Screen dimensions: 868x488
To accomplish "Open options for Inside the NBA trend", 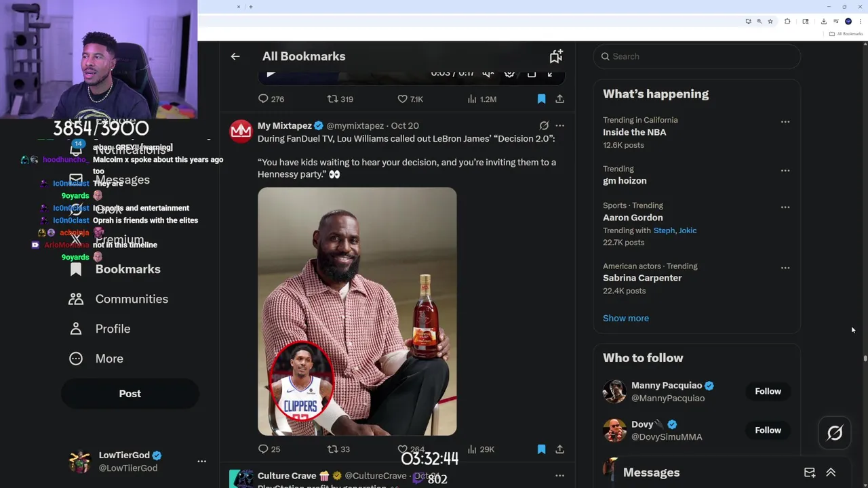I will pyautogui.click(x=785, y=122).
